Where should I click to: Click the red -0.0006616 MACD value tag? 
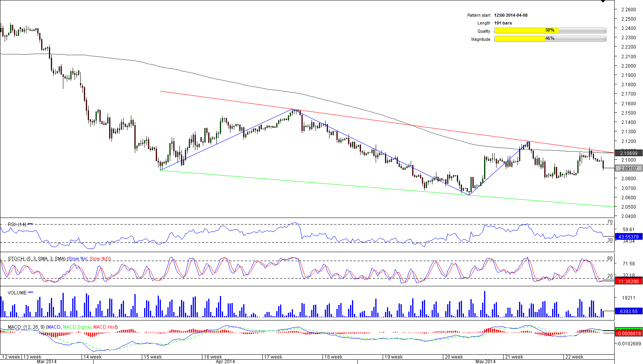click(x=628, y=333)
